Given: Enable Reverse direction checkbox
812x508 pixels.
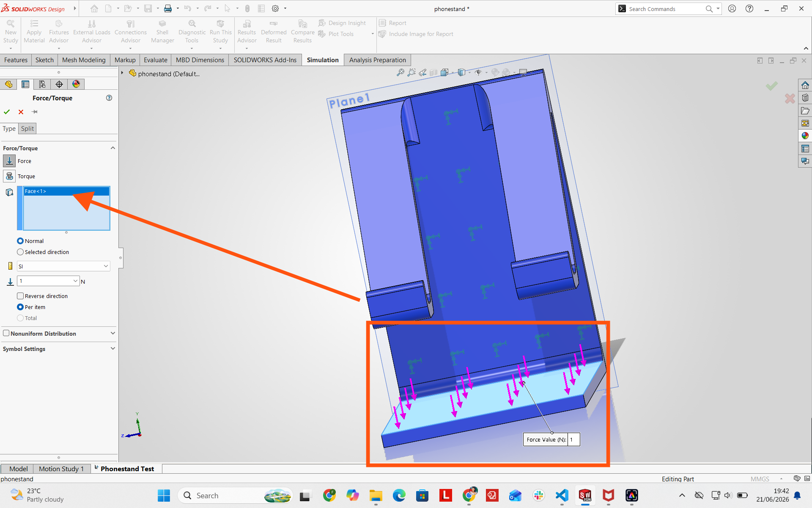Looking at the screenshot, I should tap(20, 296).
